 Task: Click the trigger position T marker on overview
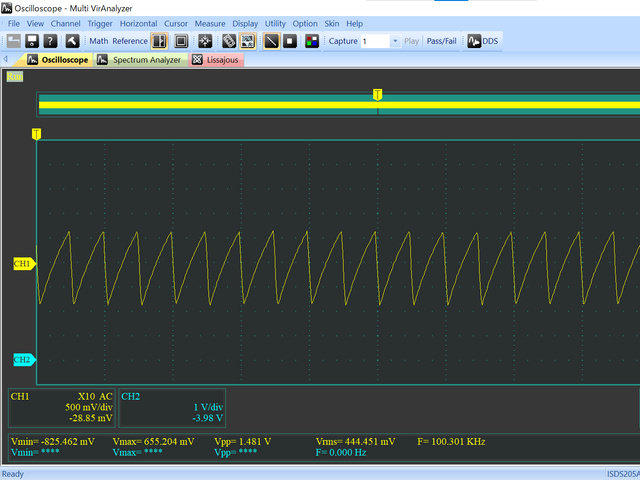pyautogui.click(x=377, y=94)
